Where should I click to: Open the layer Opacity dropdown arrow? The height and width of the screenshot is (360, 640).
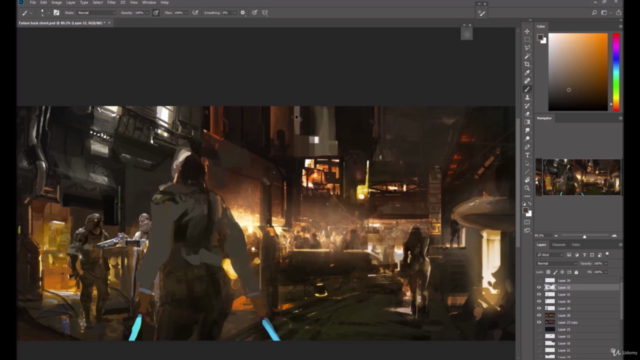(606, 264)
